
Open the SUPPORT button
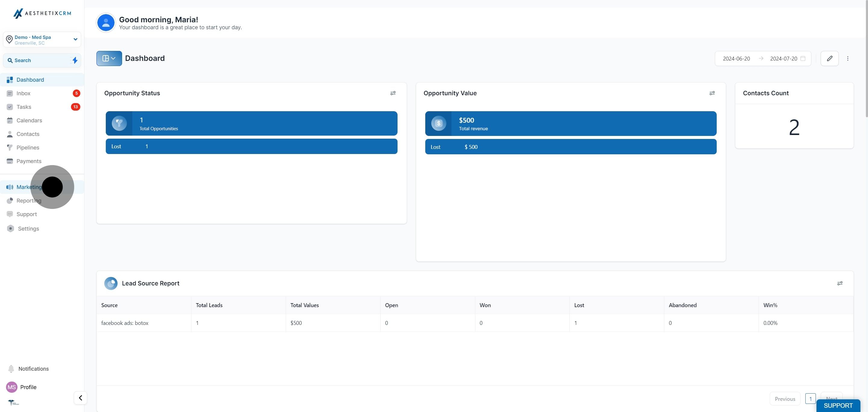point(838,406)
